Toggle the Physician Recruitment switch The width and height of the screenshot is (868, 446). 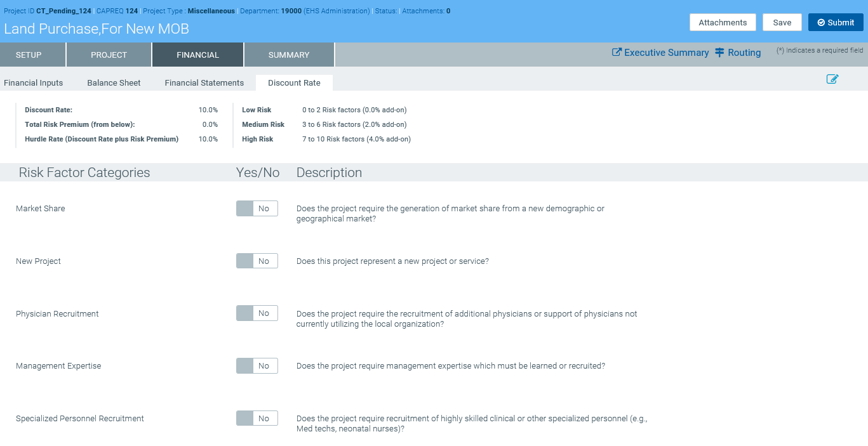[x=257, y=313]
